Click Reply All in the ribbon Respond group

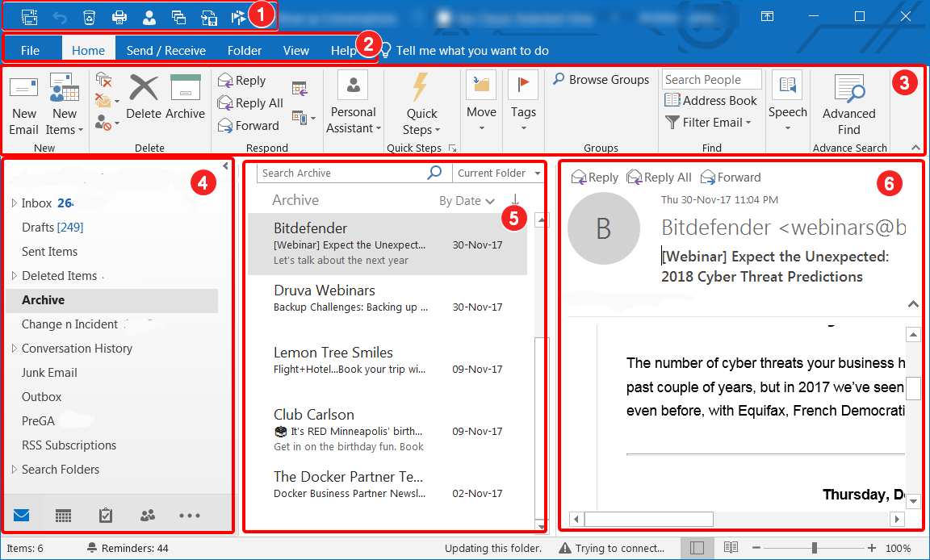pyautogui.click(x=250, y=103)
